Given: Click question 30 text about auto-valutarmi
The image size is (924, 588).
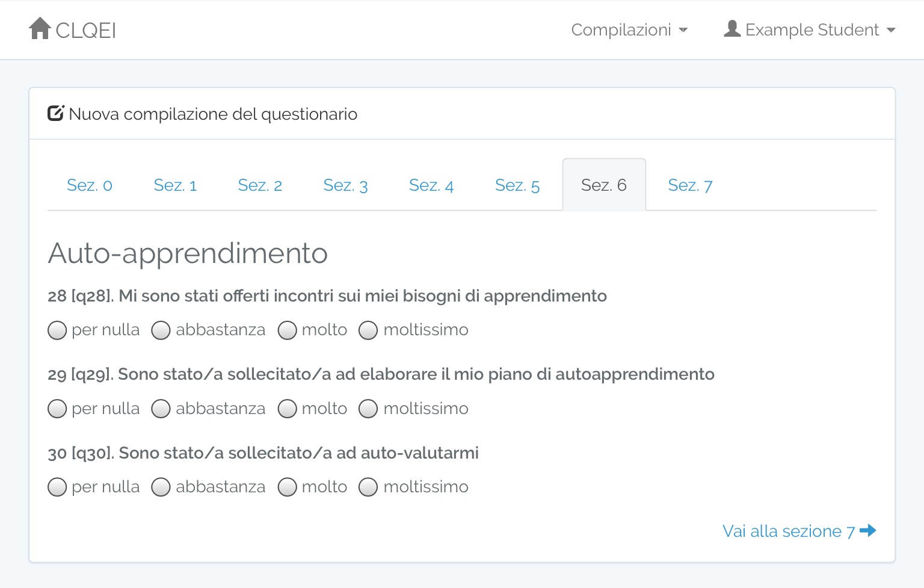Looking at the screenshot, I should tap(263, 453).
